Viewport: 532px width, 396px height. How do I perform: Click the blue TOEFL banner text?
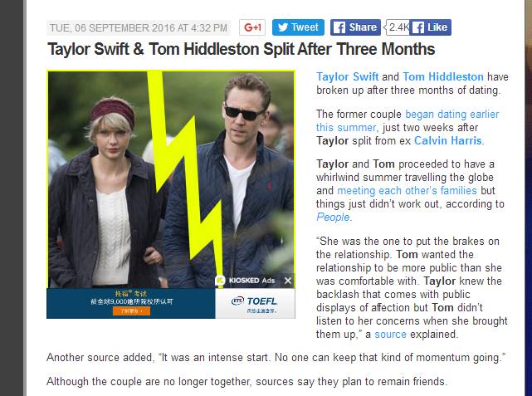[132, 297]
